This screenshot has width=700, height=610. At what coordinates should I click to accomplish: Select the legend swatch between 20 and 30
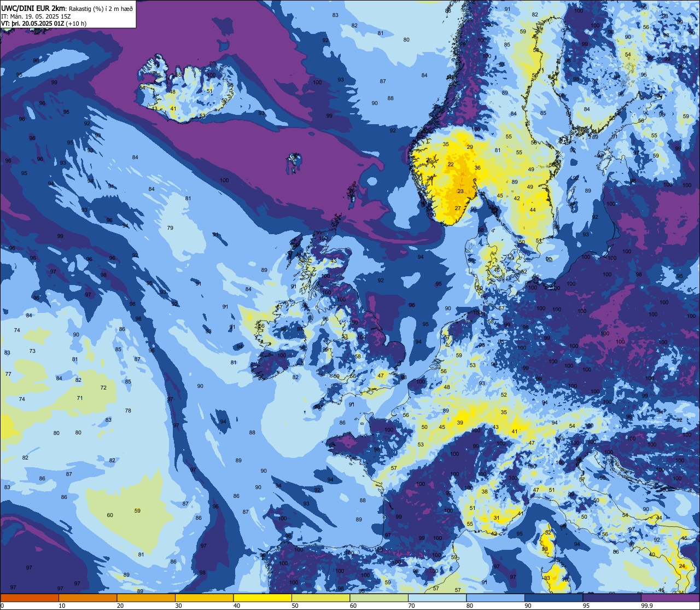146,597
